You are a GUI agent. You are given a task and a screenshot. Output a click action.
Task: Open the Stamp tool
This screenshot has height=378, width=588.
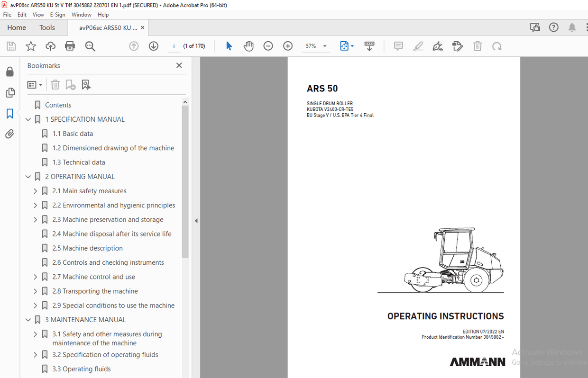[457, 46]
